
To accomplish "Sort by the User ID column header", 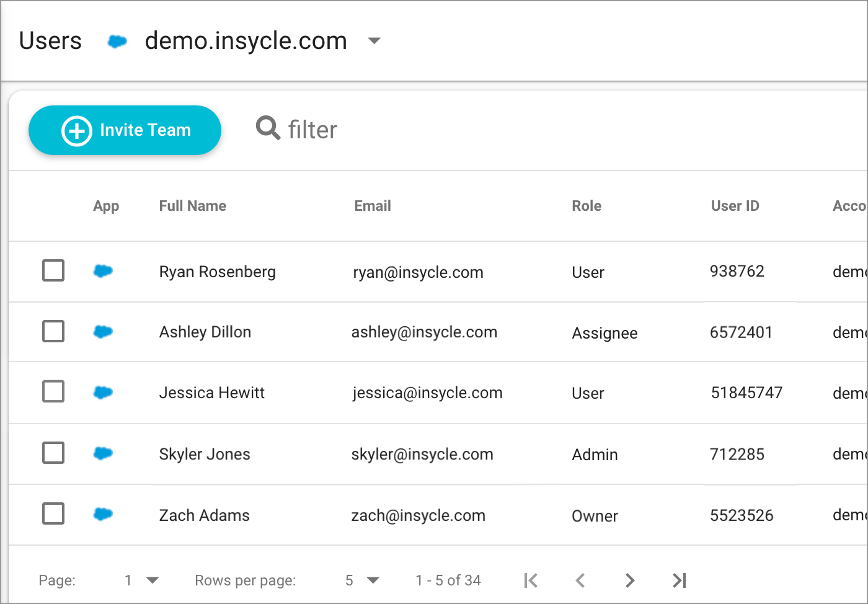I will coord(735,206).
